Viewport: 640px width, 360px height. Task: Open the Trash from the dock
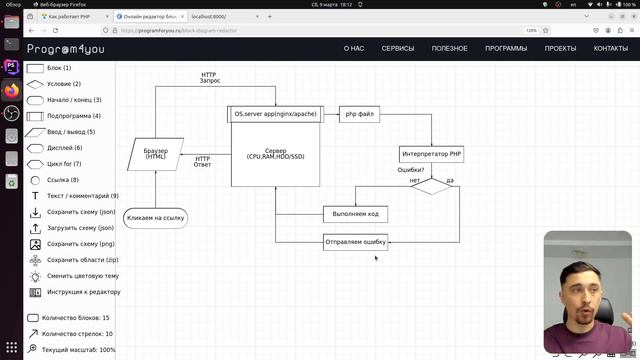tap(11, 182)
